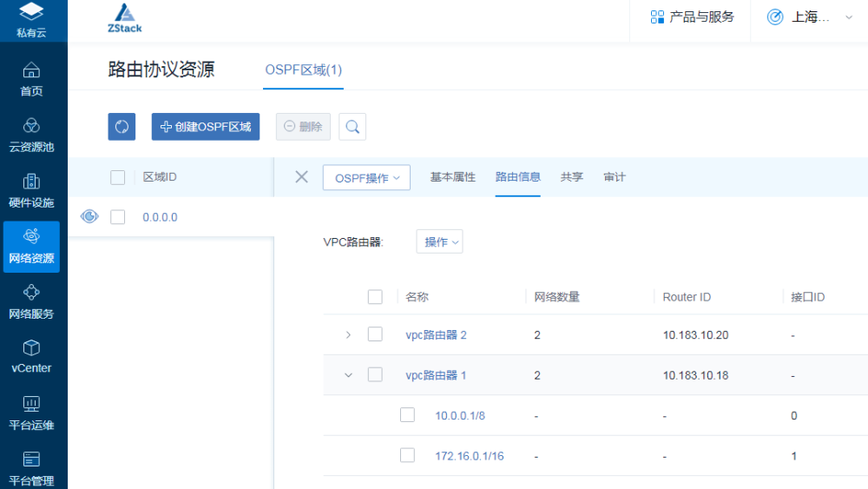Image resolution: width=868 pixels, height=489 pixels.
Task: Switch to 审计 tab
Action: point(615,177)
